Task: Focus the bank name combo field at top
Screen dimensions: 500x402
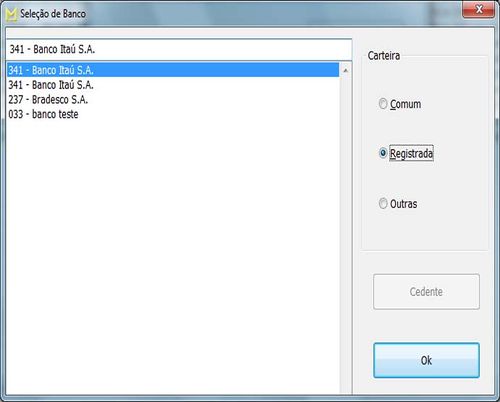Action: pyautogui.click(x=179, y=49)
